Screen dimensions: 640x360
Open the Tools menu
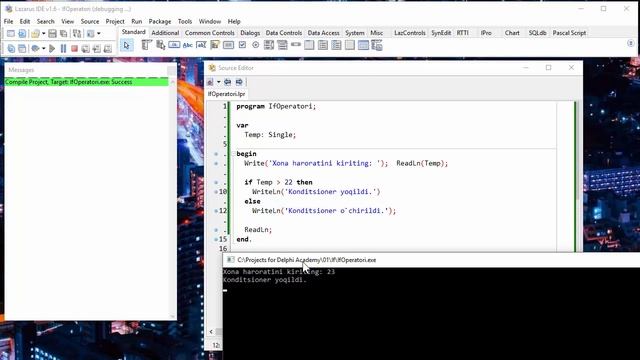click(x=185, y=21)
